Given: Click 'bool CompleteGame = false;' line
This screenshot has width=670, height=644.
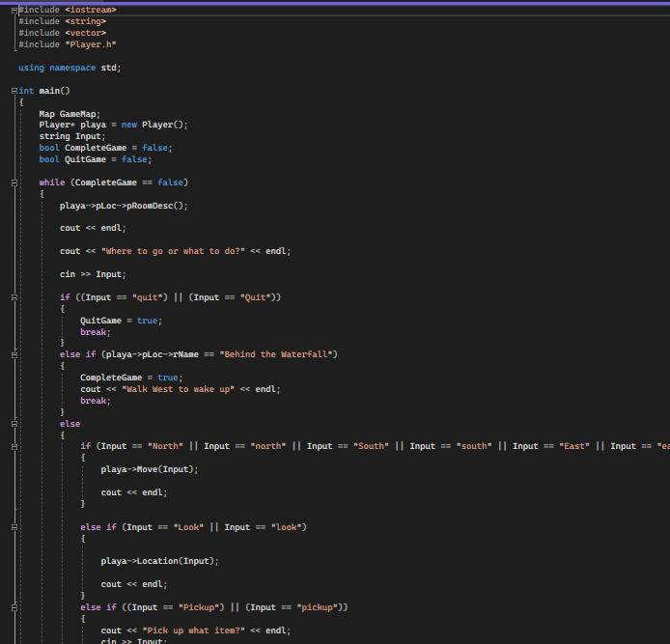Looking at the screenshot, I should (x=105, y=148).
